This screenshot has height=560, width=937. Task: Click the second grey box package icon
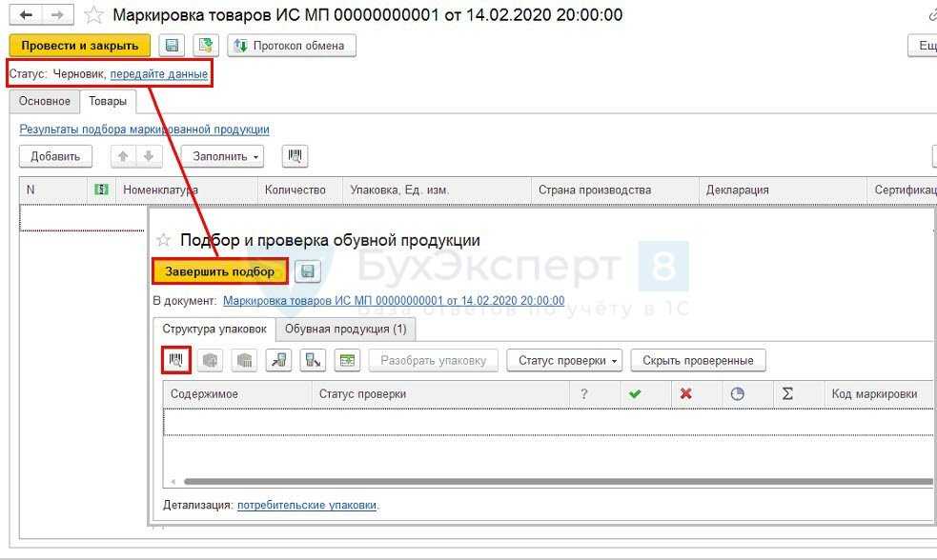(244, 360)
